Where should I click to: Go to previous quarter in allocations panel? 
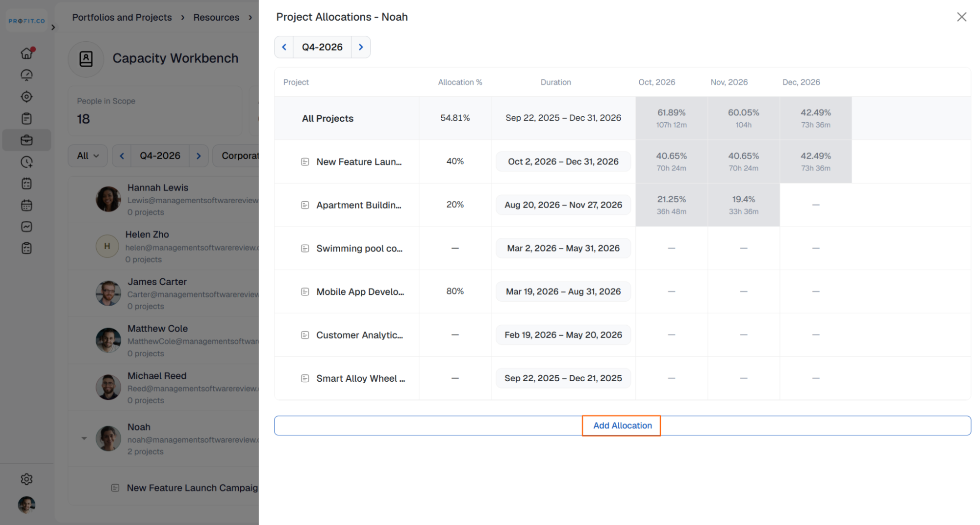284,47
